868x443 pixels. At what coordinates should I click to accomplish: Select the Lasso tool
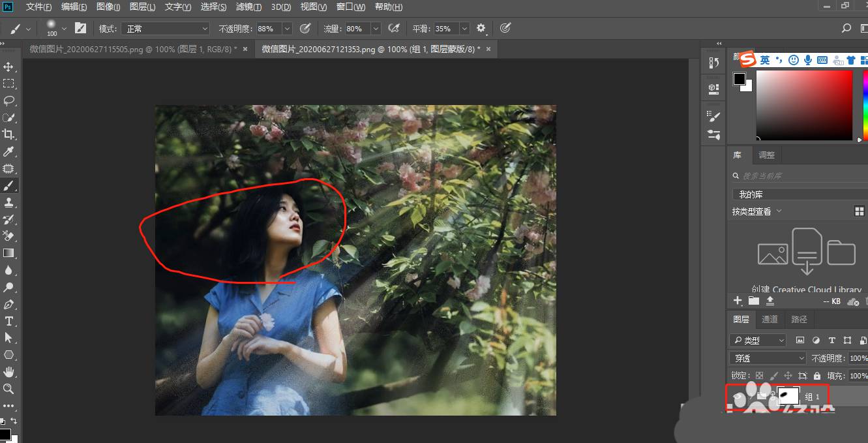point(8,100)
